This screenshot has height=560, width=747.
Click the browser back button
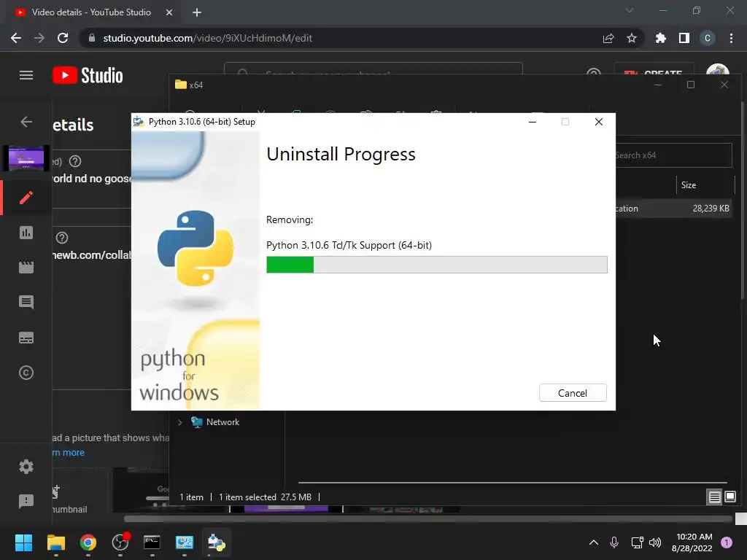[x=16, y=38]
